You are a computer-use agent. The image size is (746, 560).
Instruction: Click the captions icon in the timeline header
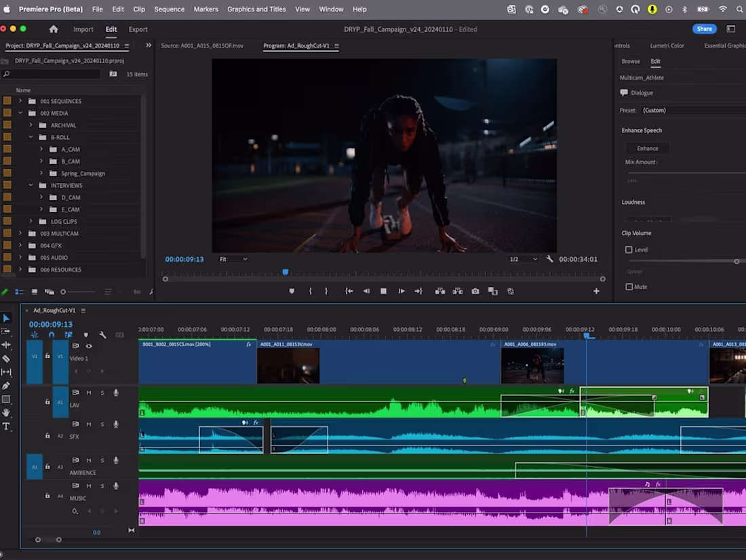[x=119, y=335]
